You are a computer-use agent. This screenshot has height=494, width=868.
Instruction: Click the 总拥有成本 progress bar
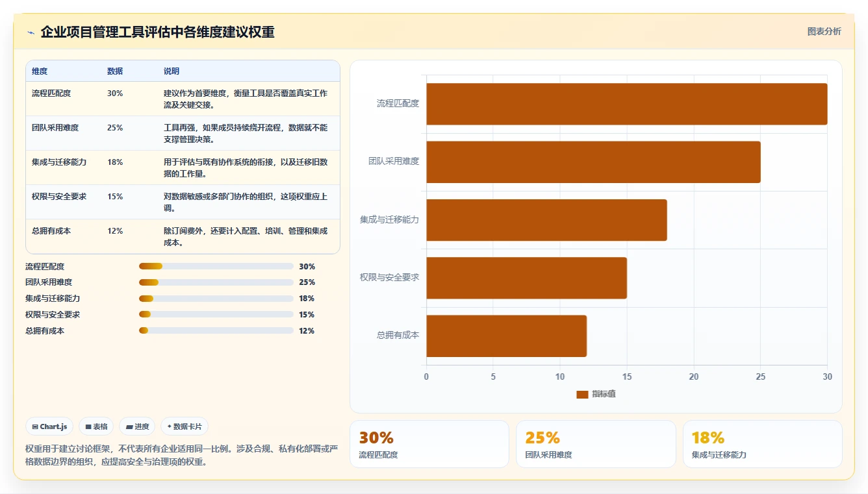(216, 330)
